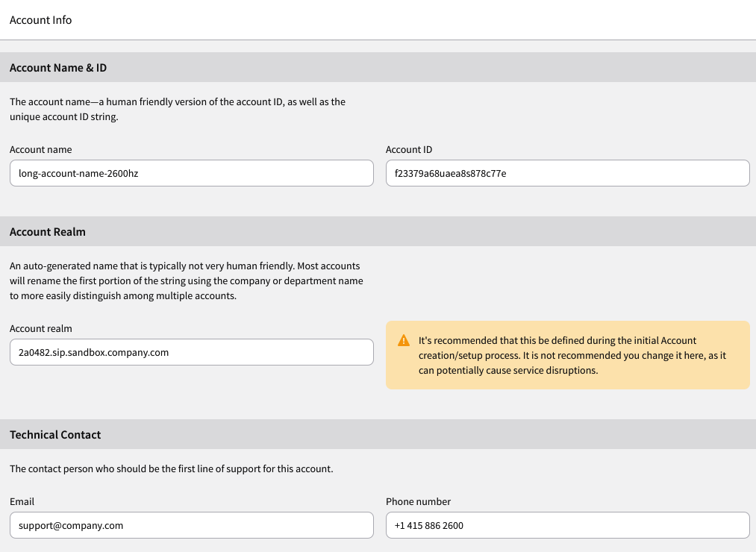Click the 'Account name' field label
The width and height of the screenshot is (756, 552).
click(x=40, y=149)
